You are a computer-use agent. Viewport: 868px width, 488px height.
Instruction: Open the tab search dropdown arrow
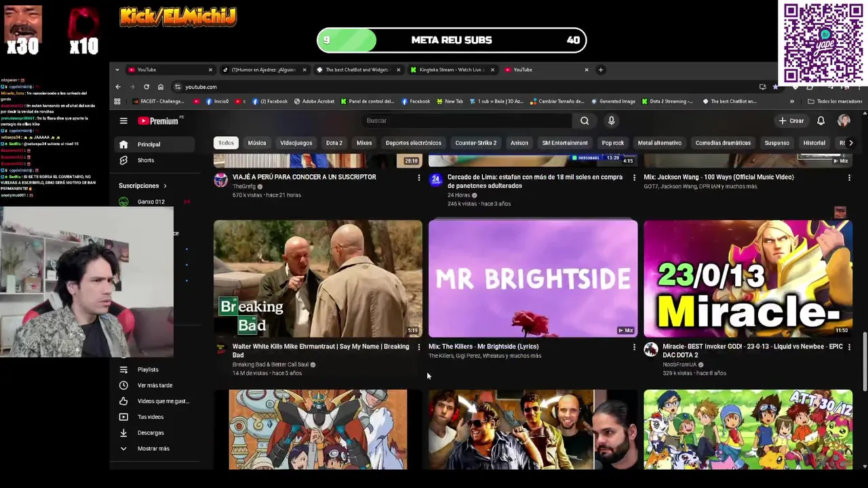(117, 70)
